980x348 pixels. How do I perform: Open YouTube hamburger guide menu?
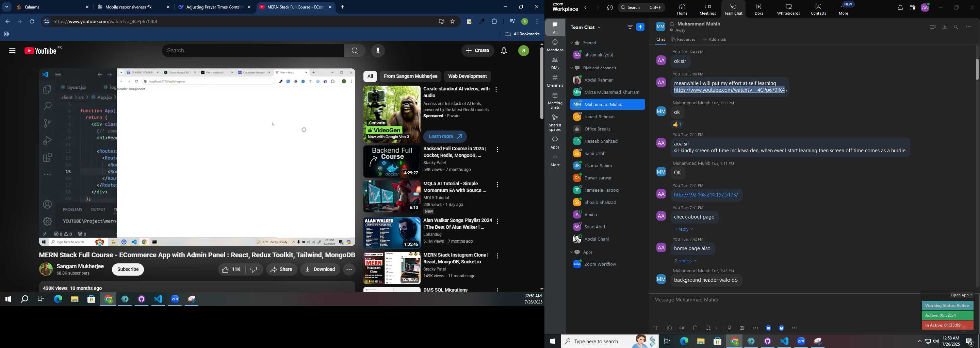[x=12, y=51]
